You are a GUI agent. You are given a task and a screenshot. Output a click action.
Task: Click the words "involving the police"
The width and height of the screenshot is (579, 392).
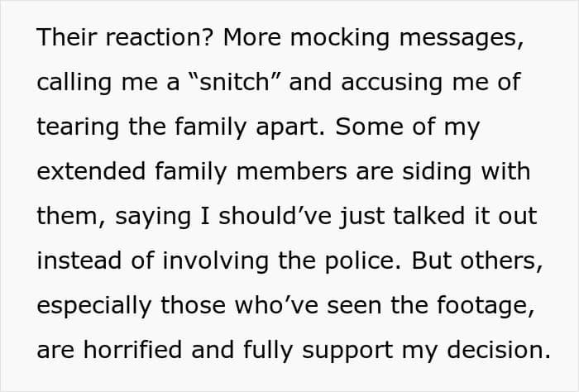(x=279, y=261)
